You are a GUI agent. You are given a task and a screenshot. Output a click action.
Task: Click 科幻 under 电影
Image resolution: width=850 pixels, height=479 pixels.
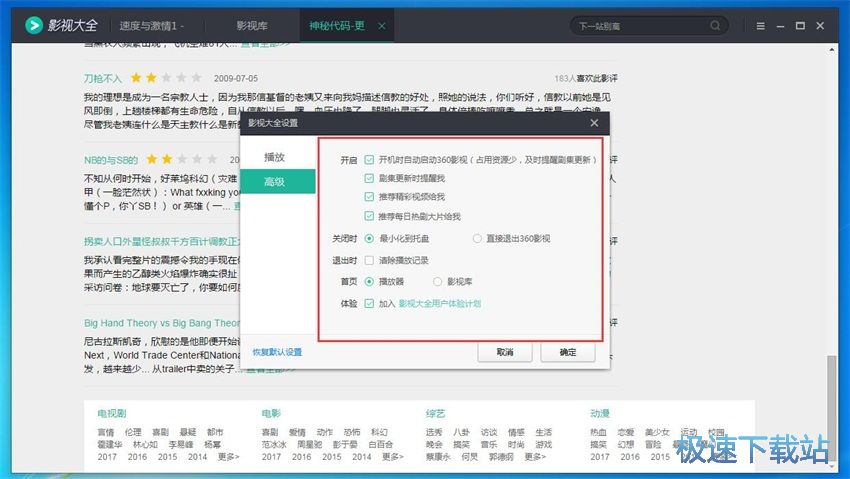[x=379, y=432]
